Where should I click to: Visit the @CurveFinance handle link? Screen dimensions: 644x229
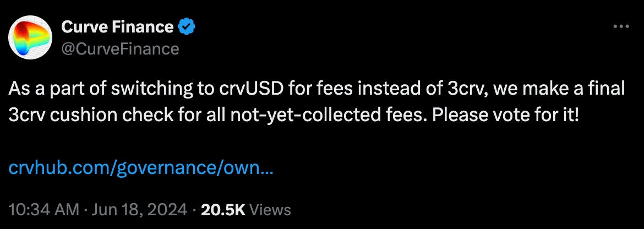click(x=121, y=49)
